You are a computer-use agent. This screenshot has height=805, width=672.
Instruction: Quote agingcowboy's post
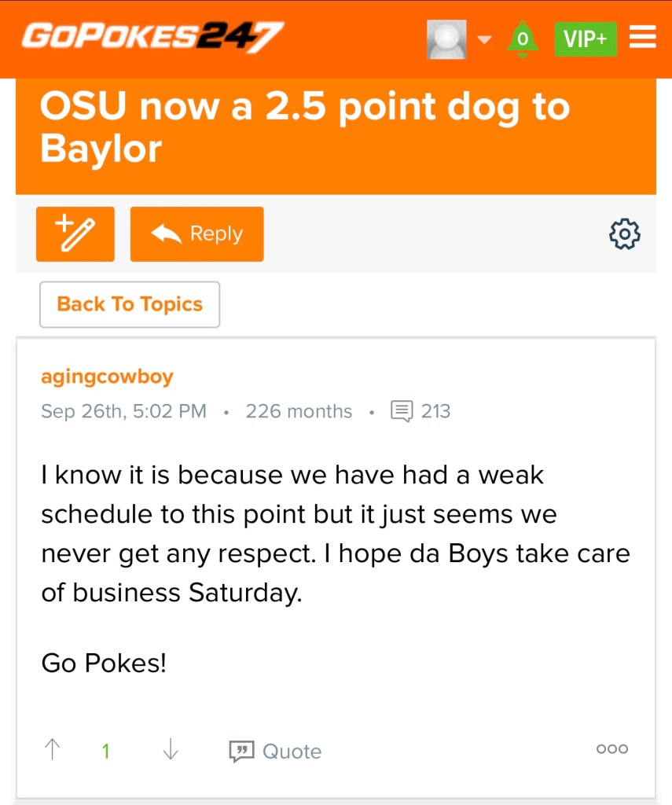[x=275, y=751]
